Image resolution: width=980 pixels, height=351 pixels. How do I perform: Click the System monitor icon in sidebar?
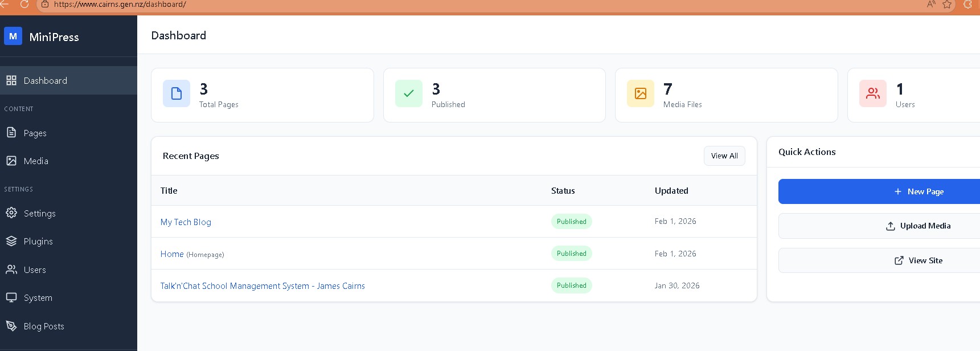coord(11,297)
